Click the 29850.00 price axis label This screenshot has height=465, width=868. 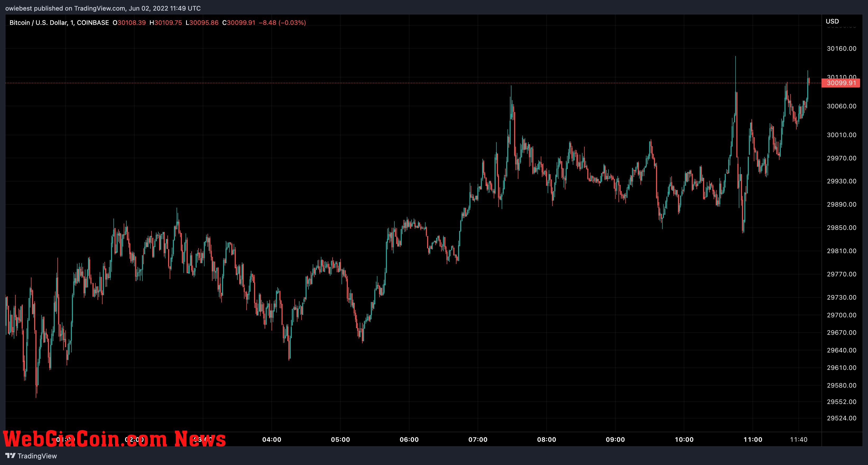pos(841,228)
